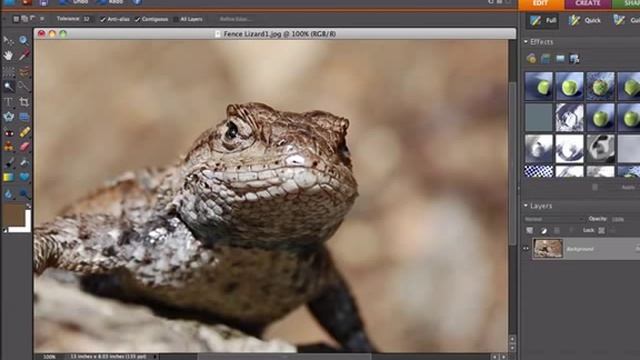Select the pink Eraser tool
This screenshot has height=360, width=640.
click(x=24, y=147)
